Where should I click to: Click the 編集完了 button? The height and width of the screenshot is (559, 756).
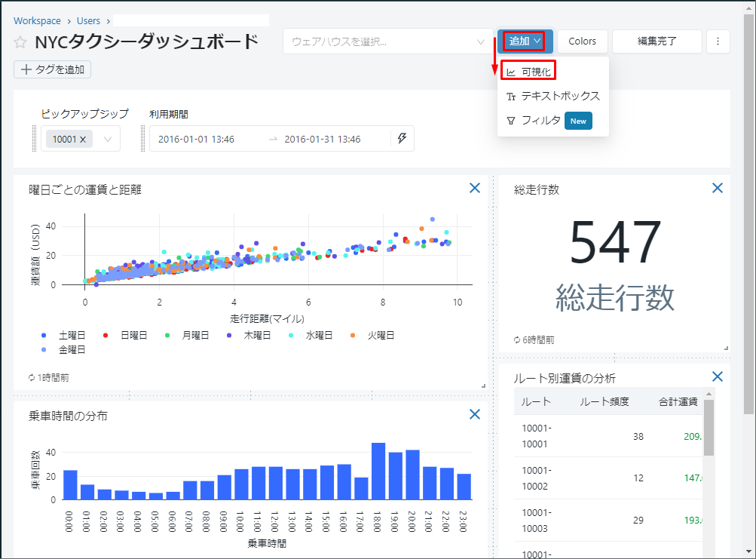[657, 41]
